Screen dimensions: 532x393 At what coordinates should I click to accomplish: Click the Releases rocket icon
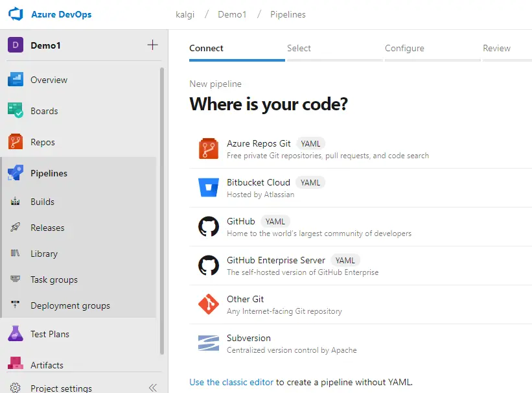[16, 227]
